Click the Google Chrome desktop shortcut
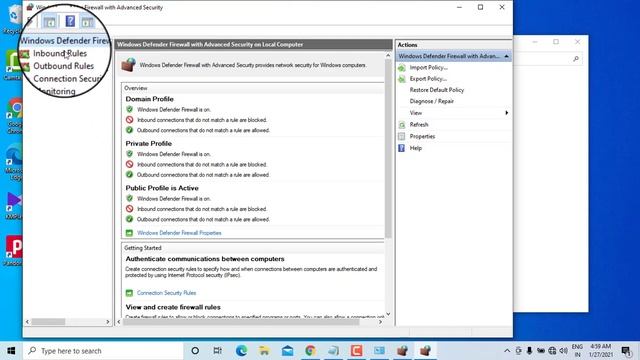This screenshot has height=360, width=640. tap(15, 116)
